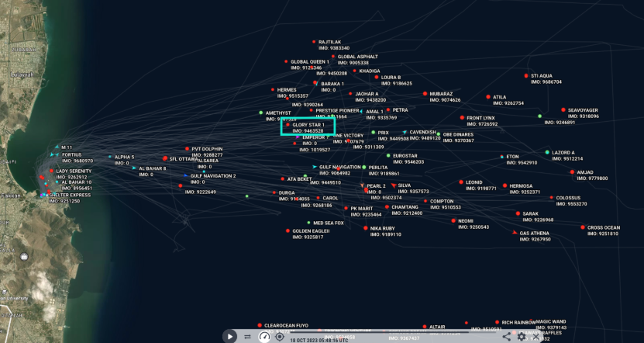This screenshot has width=644, height=343.
Task: Click the LAZORD A green marker
Action: [547, 152]
